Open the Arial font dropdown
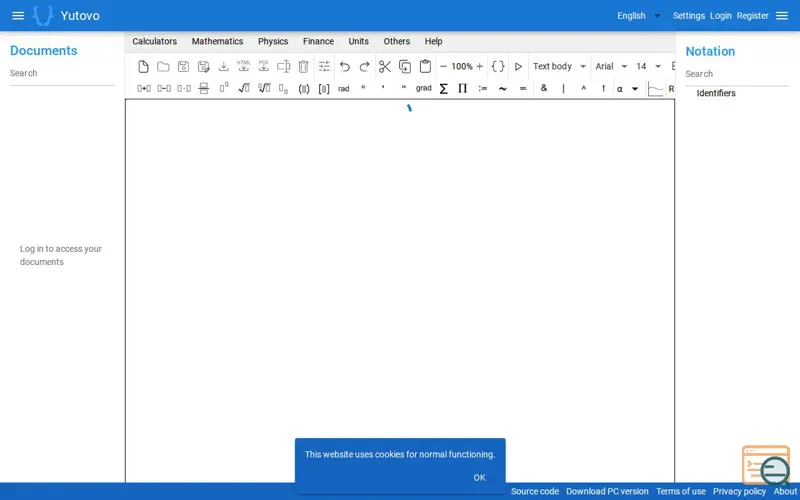The image size is (800, 500). [611, 66]
